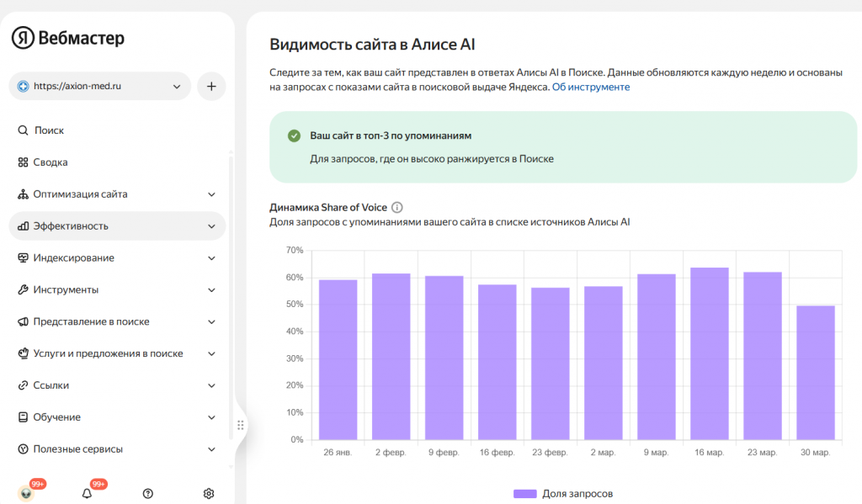The width and height of the screenshot is (862, 504).
Task: Click the Эффективность chart icon
Action: [x=23, y=225]
